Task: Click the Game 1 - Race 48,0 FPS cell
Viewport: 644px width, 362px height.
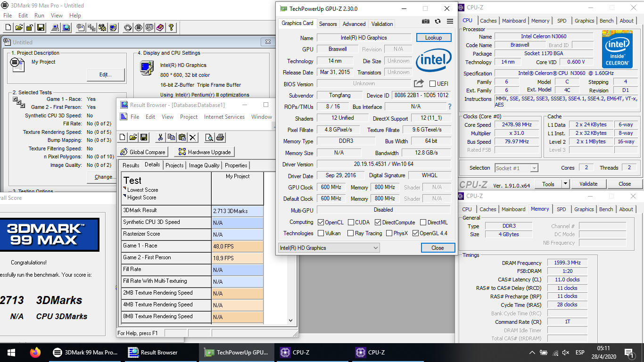Action: (237, 247)
